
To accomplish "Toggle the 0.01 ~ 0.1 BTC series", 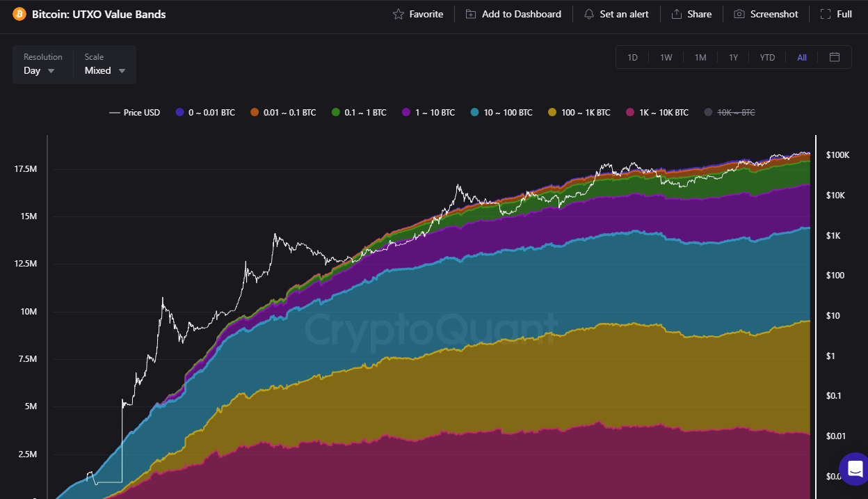I will point(283,112).
